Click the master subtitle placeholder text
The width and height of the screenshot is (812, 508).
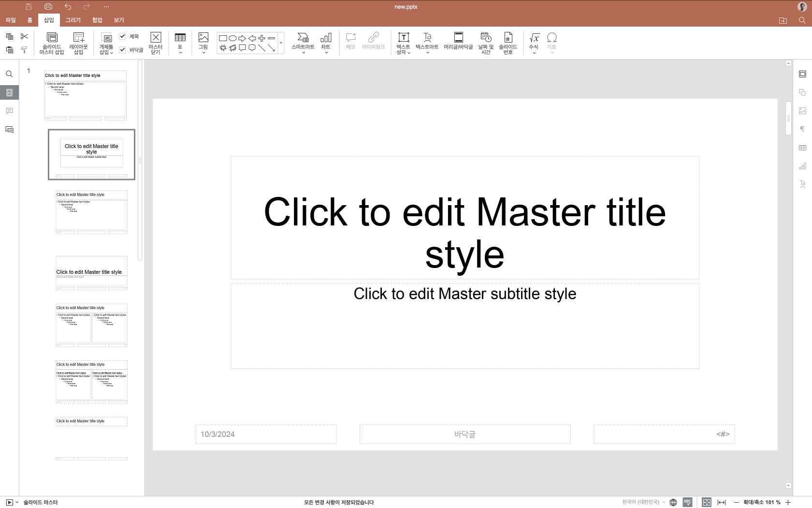click(465, 294)
